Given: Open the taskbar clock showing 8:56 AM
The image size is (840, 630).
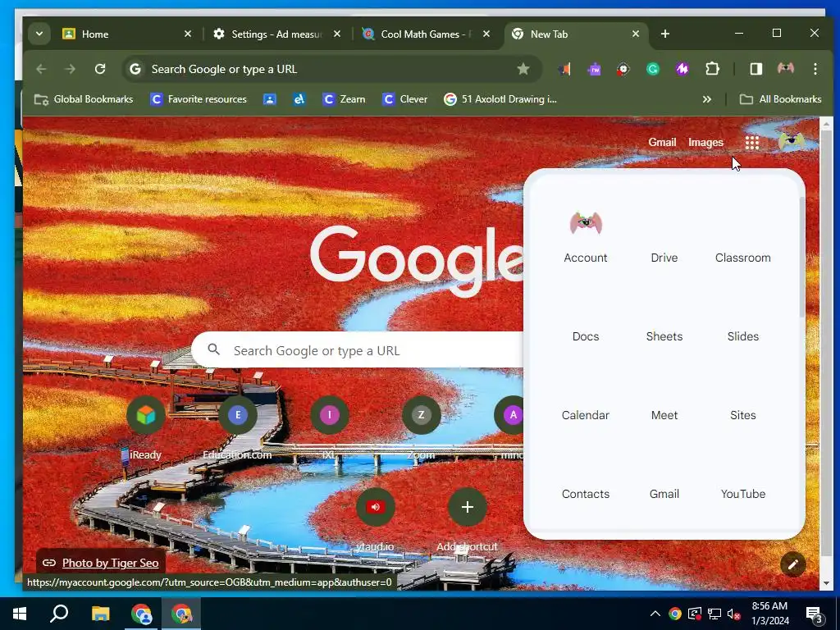Looking at the screenshot, I should point(769,614).
